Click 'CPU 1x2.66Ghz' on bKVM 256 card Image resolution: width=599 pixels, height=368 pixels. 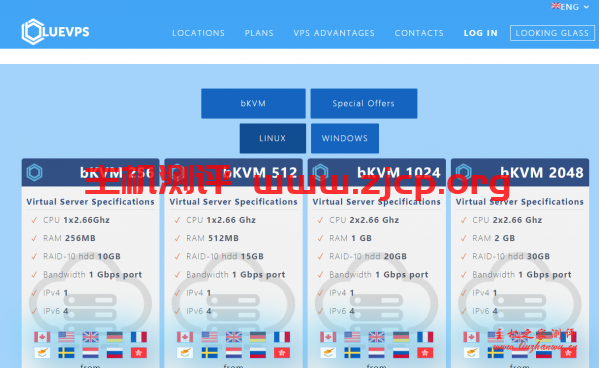click(x=76, y=220)
